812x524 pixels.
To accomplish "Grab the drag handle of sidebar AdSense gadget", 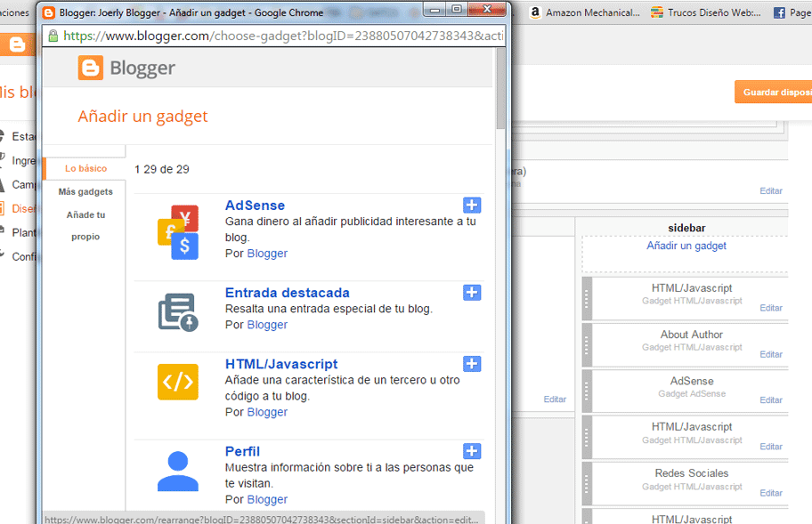I will 587,391.
